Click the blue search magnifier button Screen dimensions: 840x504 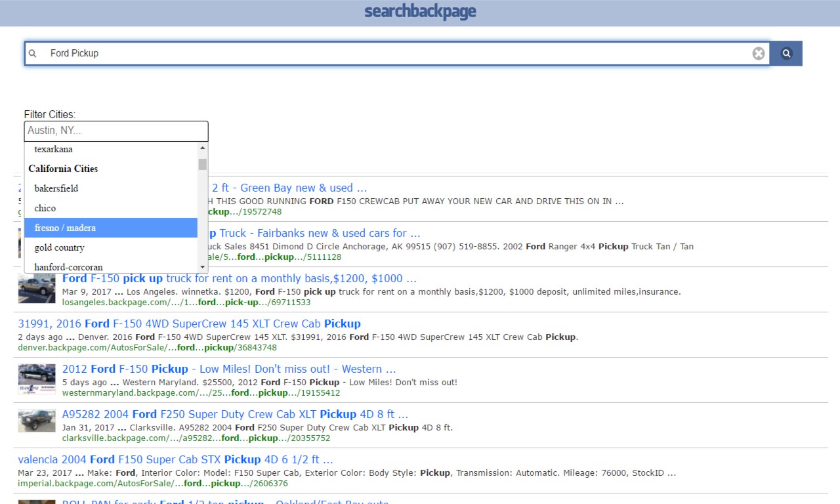786,54
